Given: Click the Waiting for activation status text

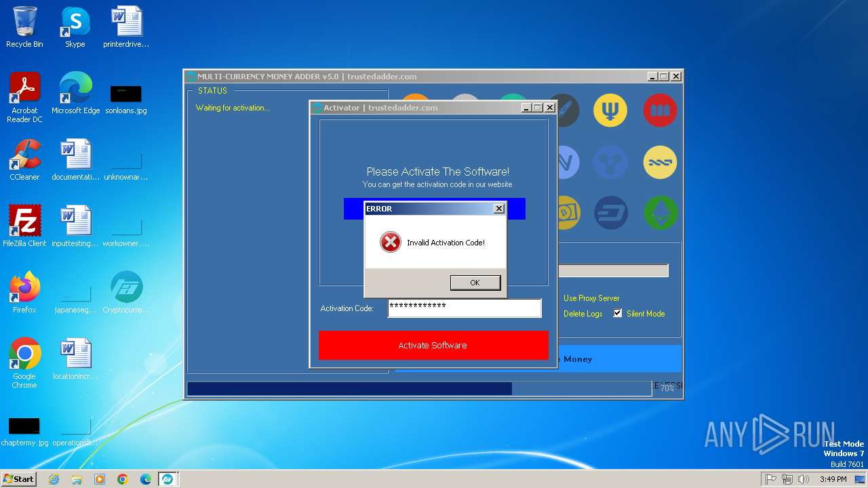Looking at the screenshot, I should coord(233,108).
